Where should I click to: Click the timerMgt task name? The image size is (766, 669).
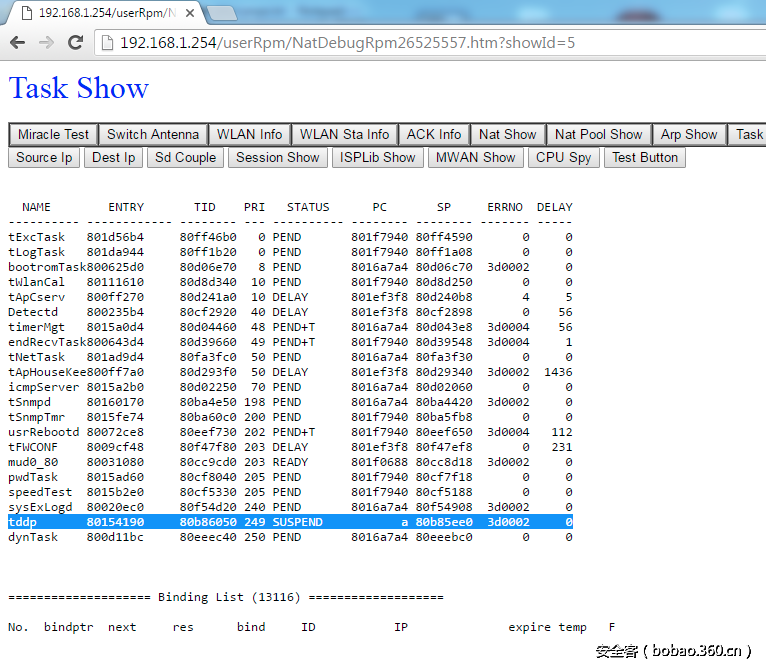[x=37, y=327]
